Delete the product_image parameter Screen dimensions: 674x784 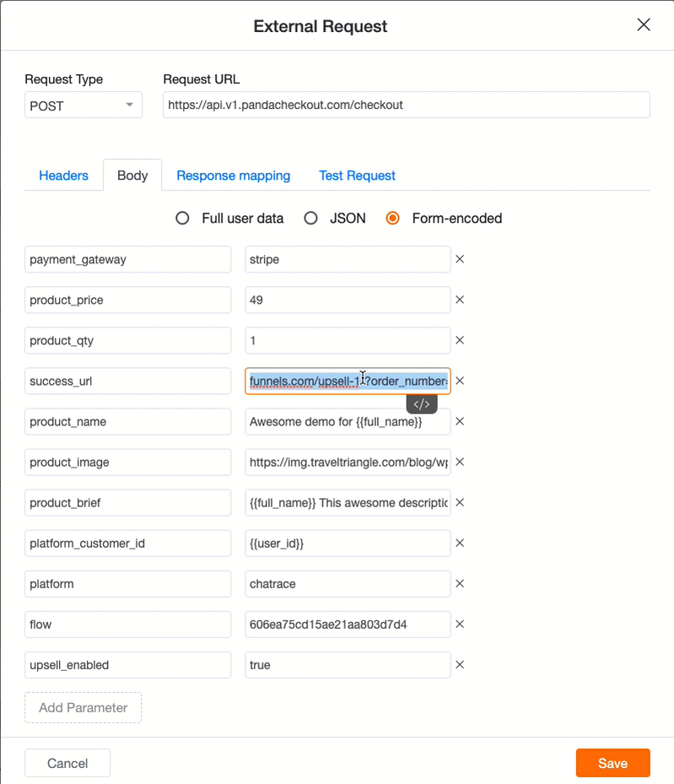point(460,462)
